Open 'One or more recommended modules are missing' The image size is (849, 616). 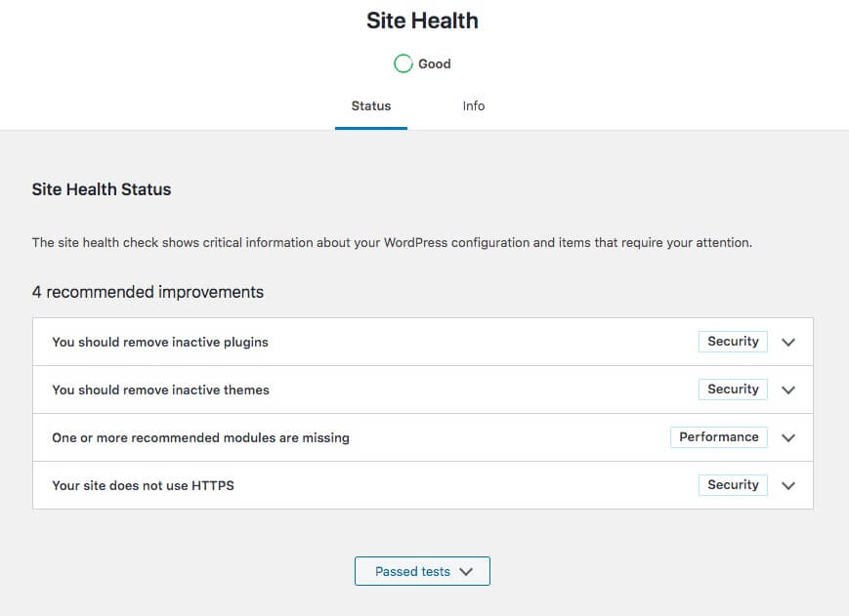423,437
